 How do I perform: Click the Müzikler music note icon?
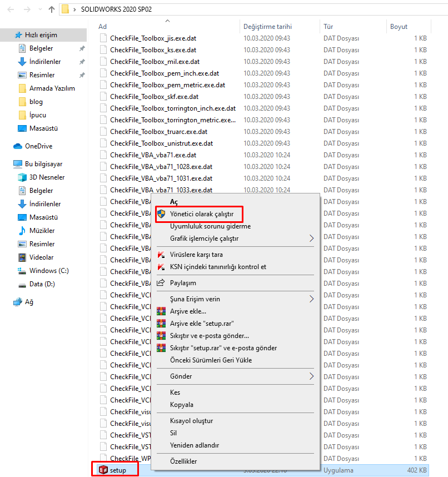tap(22, 231)
